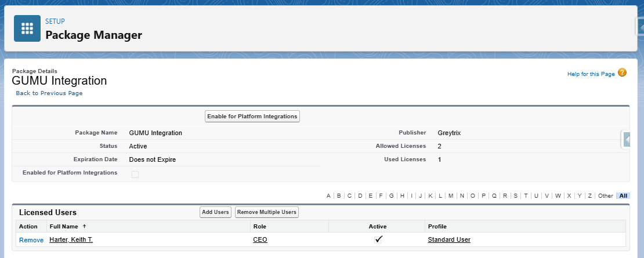Click Enable for Platform Integrations button

(x=252, y=117)
